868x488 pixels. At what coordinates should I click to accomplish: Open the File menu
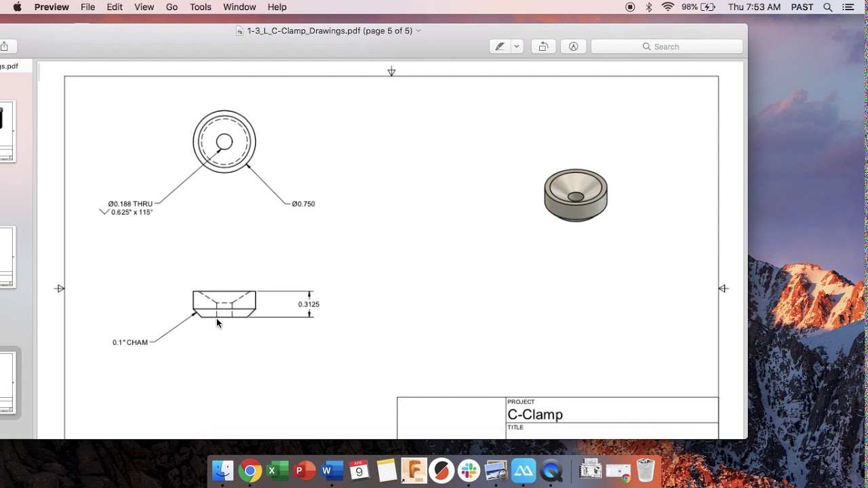87,7
